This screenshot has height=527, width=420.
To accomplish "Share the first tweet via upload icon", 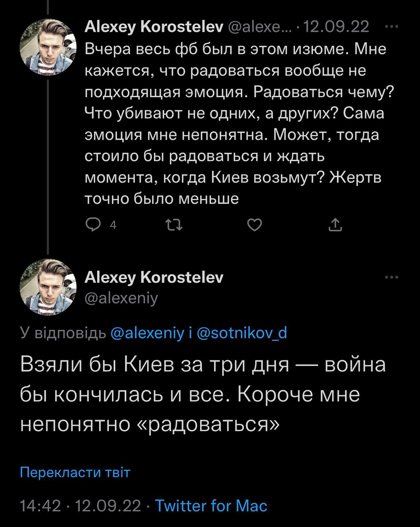I will click(x=335, y=225).
